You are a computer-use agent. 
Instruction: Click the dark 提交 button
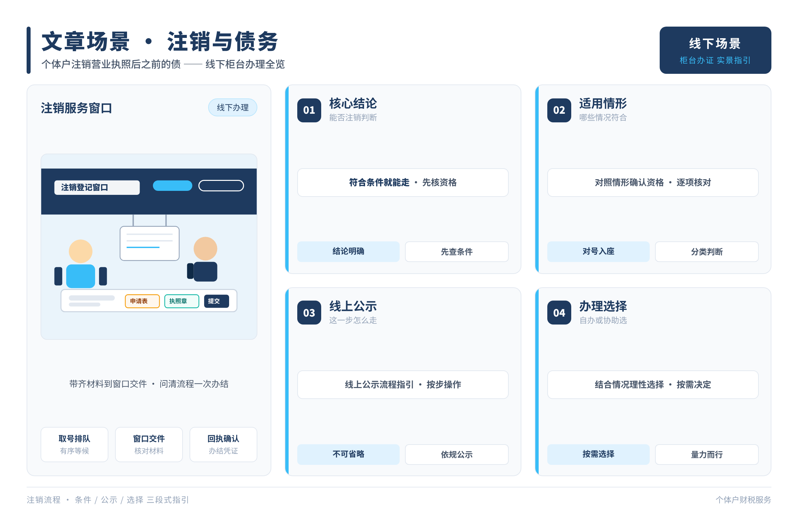216,301
